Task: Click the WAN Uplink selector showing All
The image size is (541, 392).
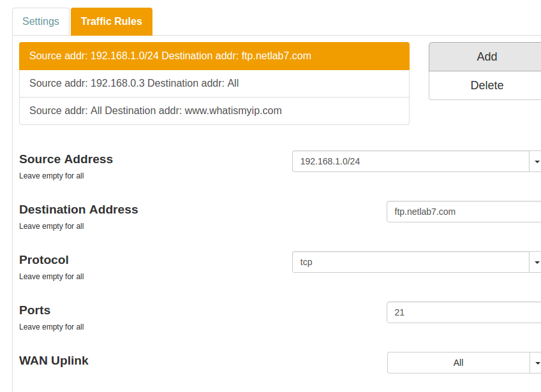Action: click(x=458, y=363)
